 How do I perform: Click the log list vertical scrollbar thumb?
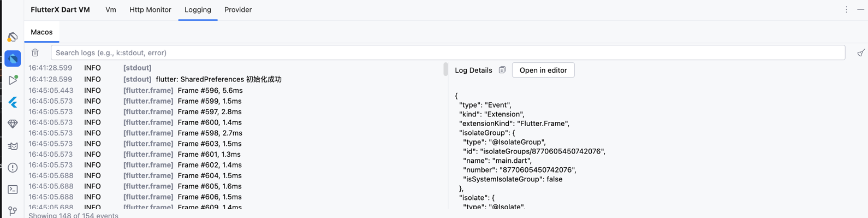(445, 69)
